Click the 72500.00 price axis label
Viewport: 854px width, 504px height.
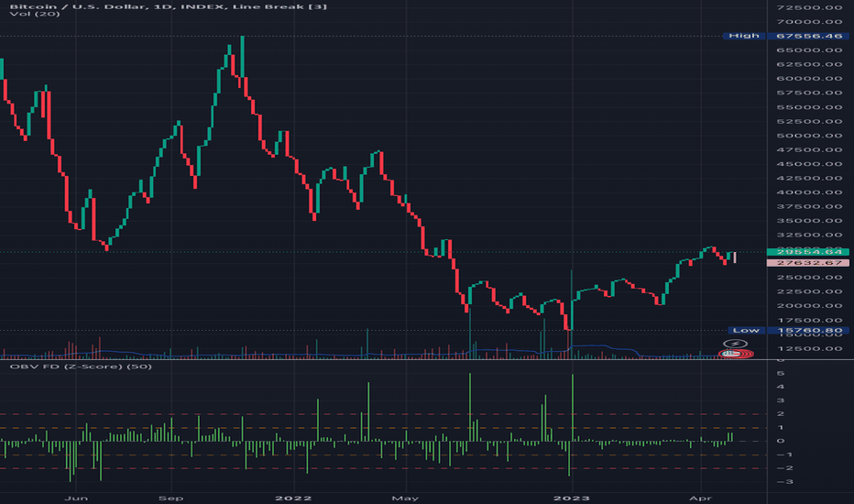(x=809, y=7)
